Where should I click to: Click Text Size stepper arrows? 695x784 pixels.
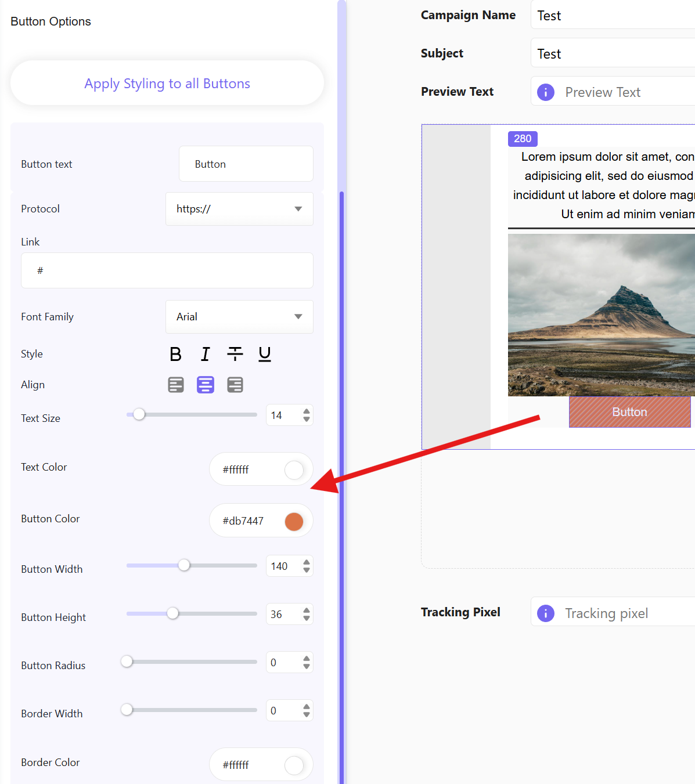[x=307, y=415]
